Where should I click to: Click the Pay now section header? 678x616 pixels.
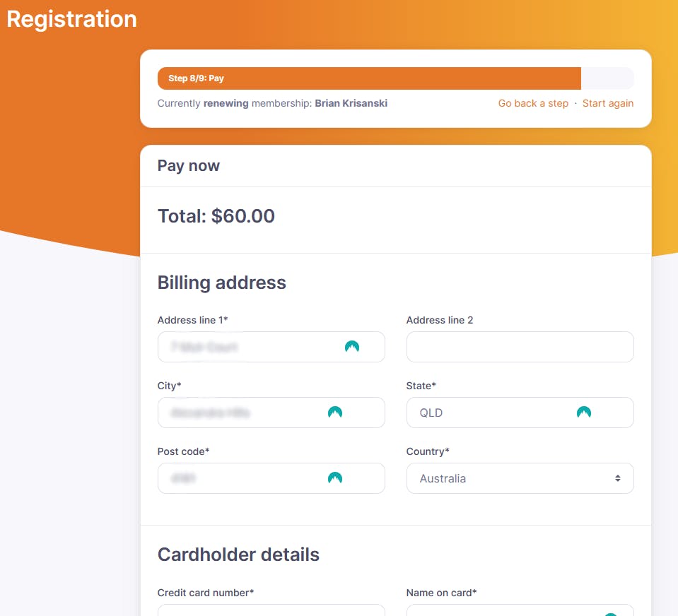point(189,166)
